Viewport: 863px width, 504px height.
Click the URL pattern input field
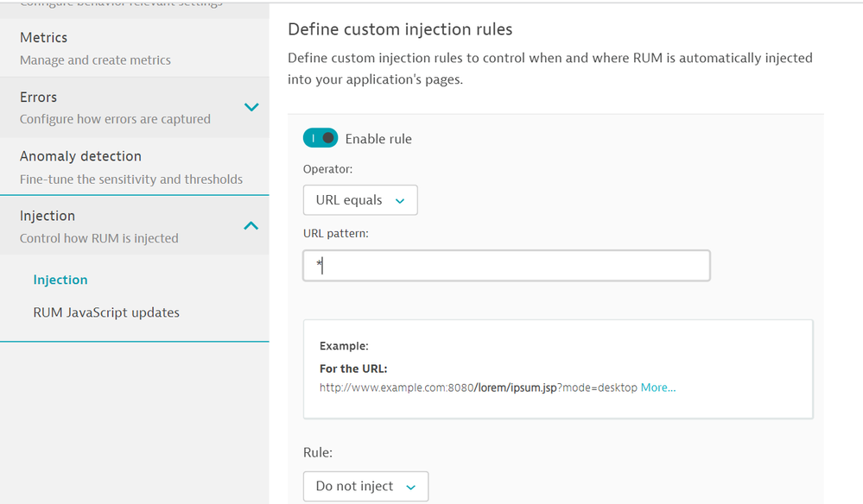click(506, 266)
